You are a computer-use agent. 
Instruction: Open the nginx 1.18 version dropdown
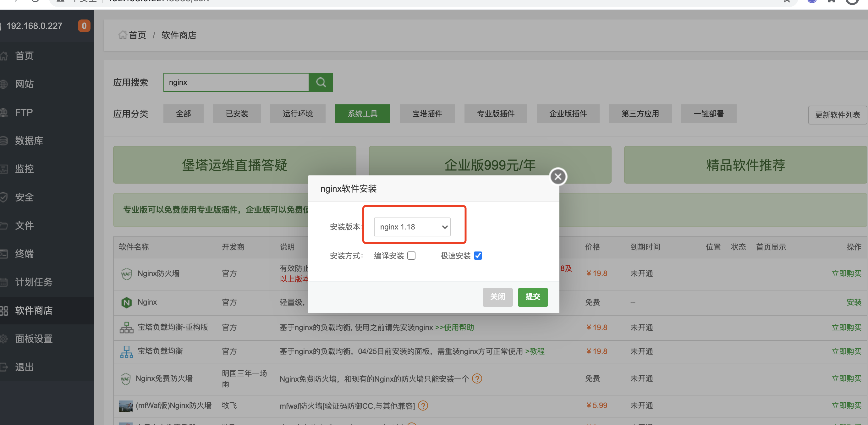tap(412, 227)
